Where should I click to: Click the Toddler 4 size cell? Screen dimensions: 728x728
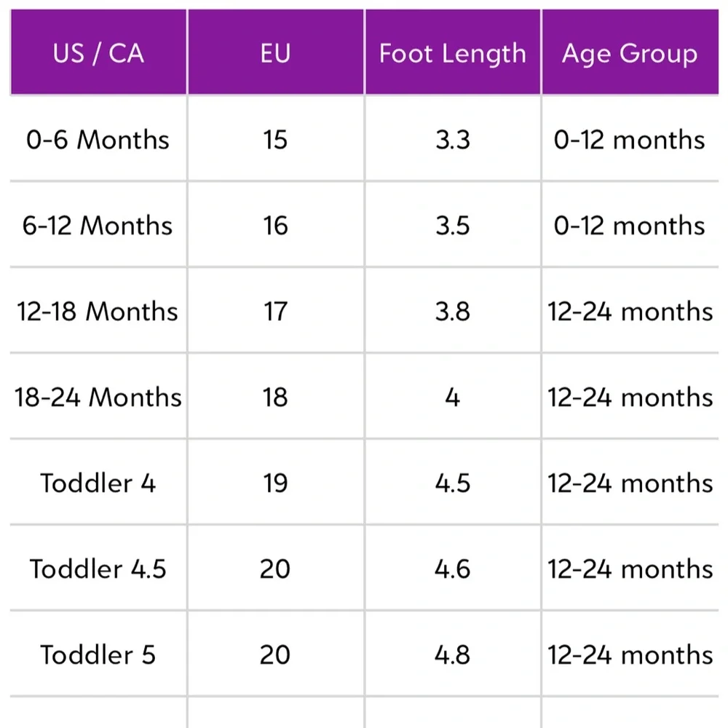coord(98,483)
